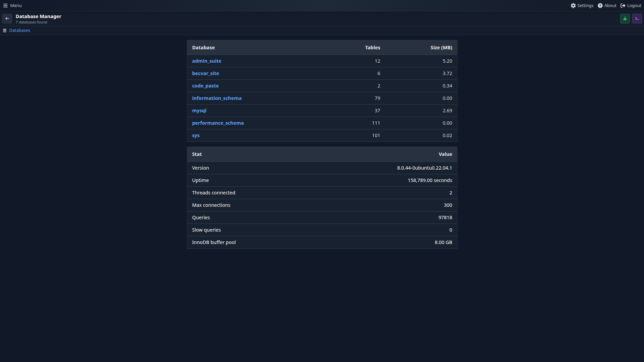Image resolution: width=644 pixels, height=362 pixels.
Task: Click the Logout arrow icon
Action: tap(623, 6)
